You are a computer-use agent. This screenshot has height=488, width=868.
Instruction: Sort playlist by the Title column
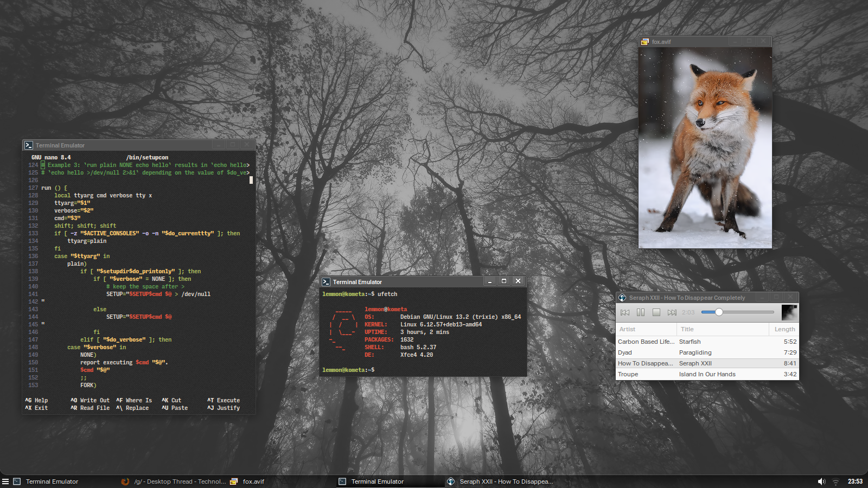point(723,329)
